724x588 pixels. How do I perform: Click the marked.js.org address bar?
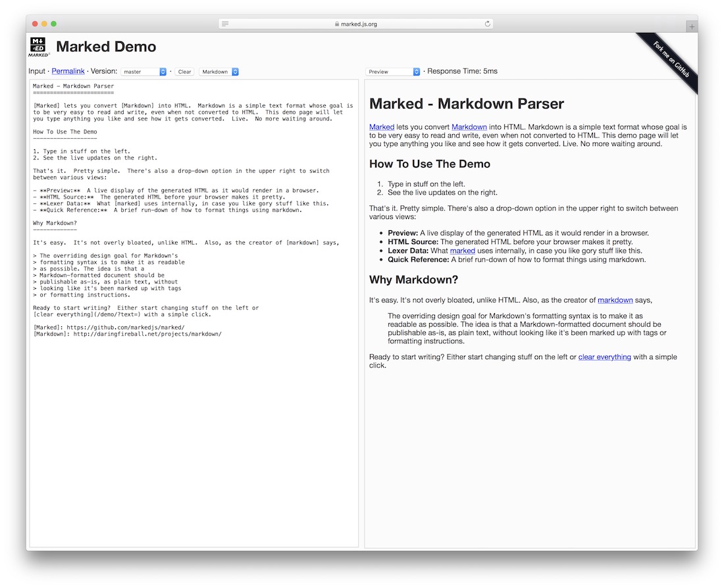[x=355, y=24]
